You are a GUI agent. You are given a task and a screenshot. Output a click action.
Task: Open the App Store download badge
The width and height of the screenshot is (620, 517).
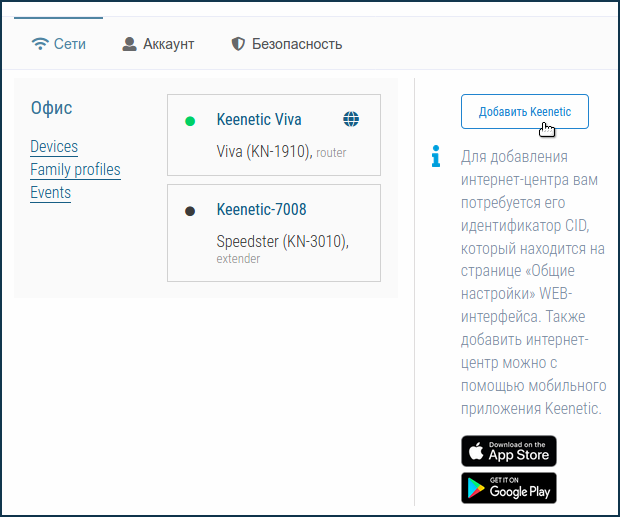click(x=508, y=451)
